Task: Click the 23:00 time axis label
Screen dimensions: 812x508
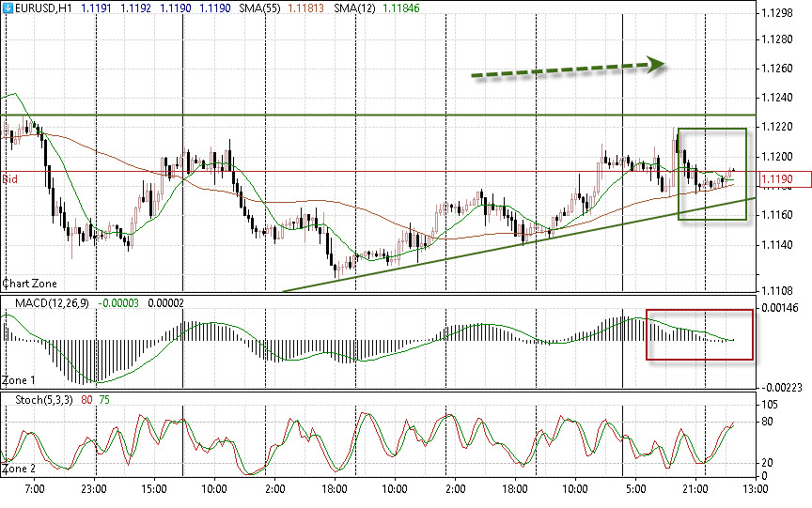Action: coord(95,489)
